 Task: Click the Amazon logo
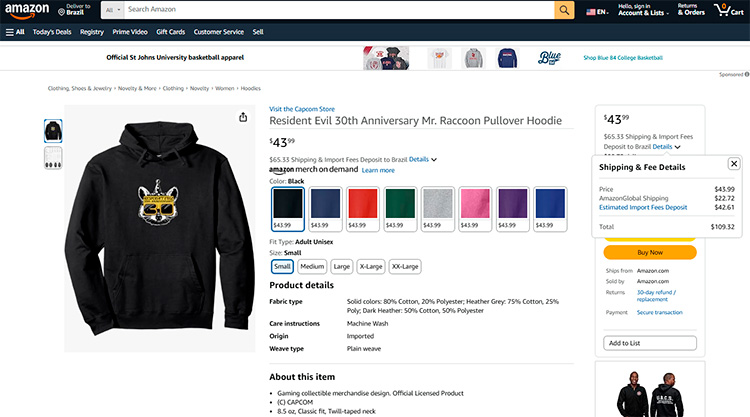coord(29,11)
